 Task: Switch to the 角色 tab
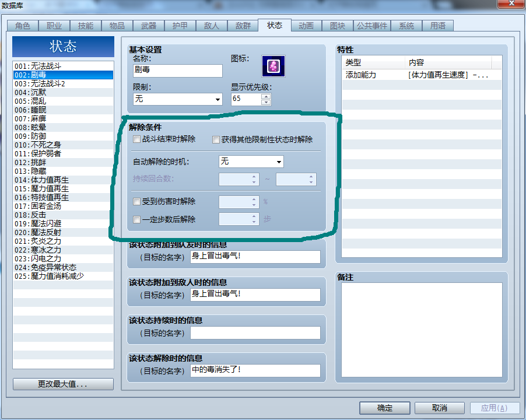coord(23,26)
